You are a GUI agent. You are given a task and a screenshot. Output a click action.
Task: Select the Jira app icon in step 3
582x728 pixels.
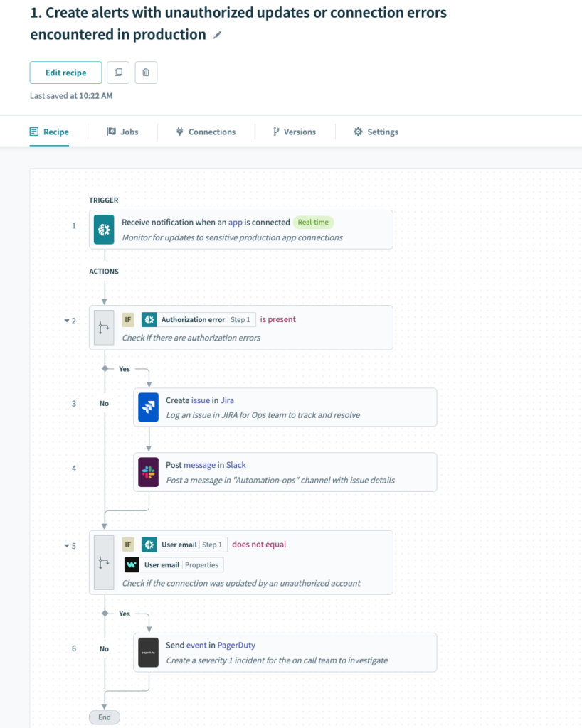point(148,407)
